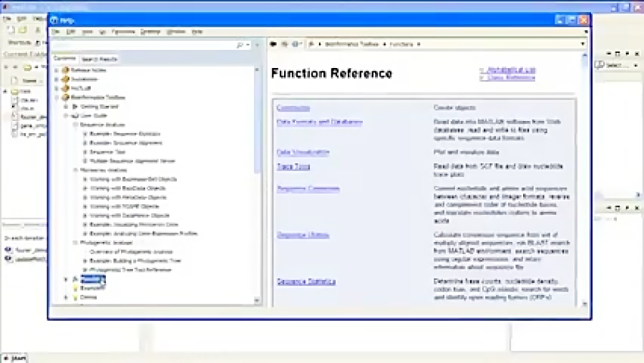Collapse the Microarray Analysis tree node
This screenshot has width=644, height=363.
76,170
